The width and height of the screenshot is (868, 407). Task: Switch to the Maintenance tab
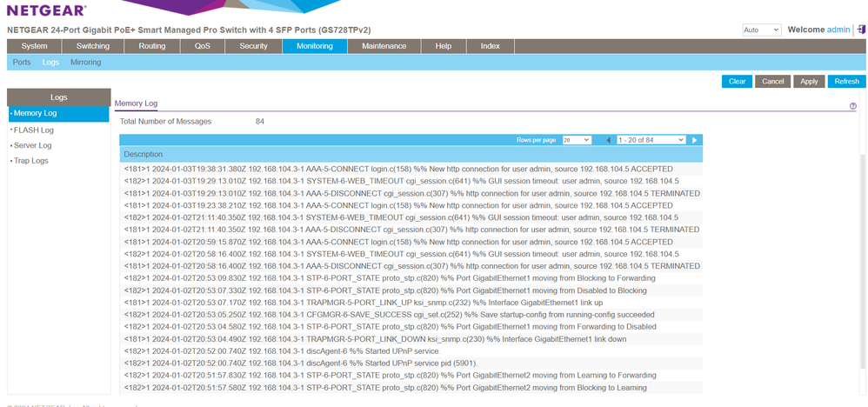[384, 46]
